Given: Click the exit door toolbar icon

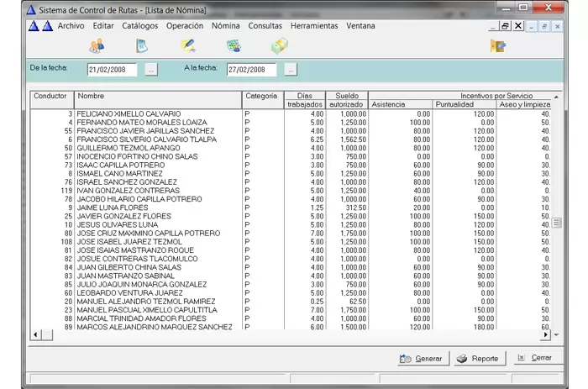Looking at the screenshot, I should point(498,46).
